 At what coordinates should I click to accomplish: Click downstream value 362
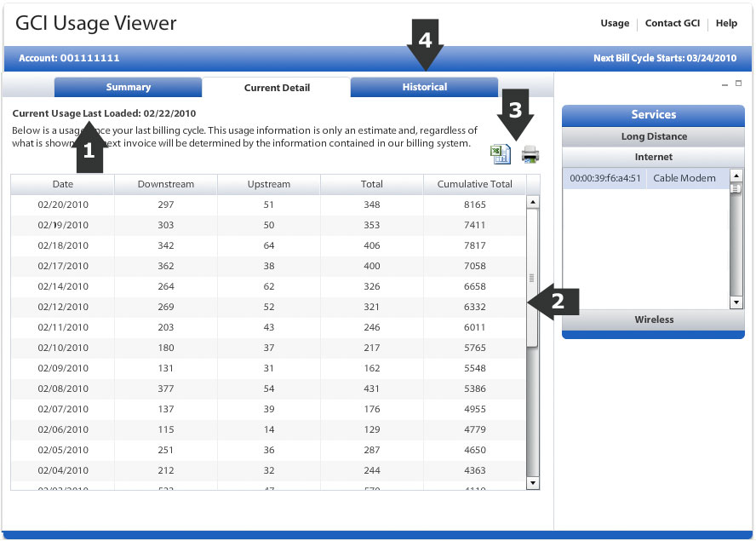166,266
